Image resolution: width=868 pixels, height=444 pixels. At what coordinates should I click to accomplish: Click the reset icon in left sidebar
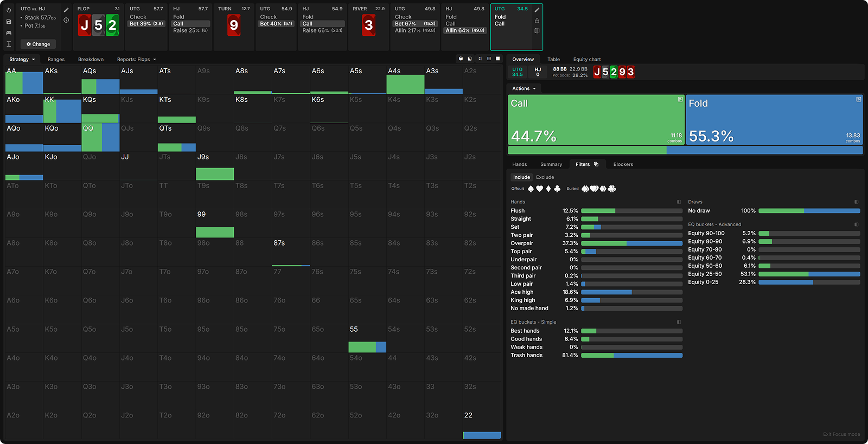(x=9, y=10)
